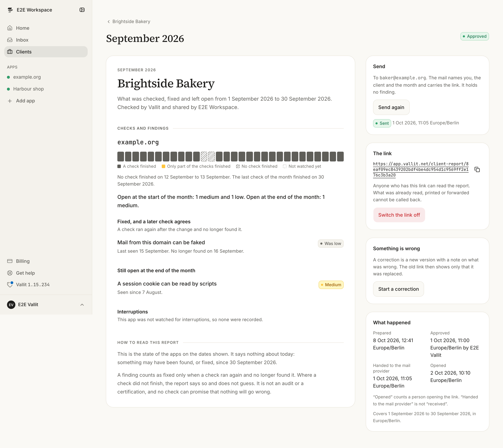Open Get help in the sidebar
Screen dimensions: 503x448
coord(46,273)
